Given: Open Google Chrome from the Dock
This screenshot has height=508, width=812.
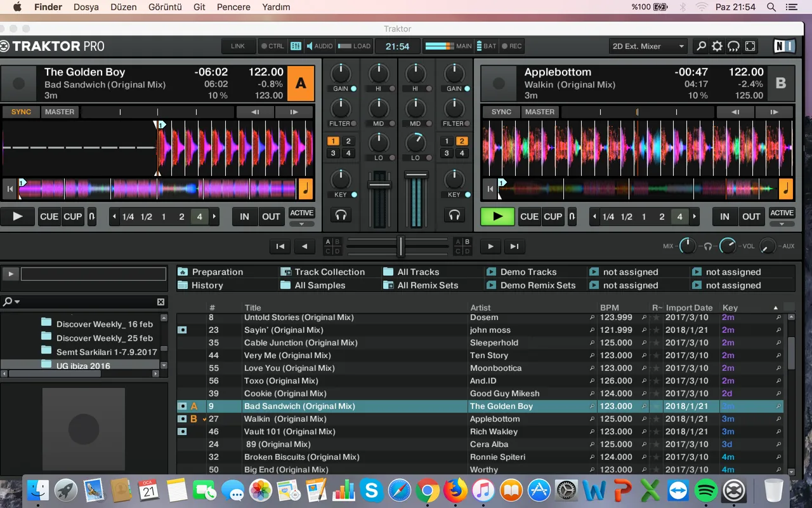Looking at the screenshot, I should pos(428,490).
